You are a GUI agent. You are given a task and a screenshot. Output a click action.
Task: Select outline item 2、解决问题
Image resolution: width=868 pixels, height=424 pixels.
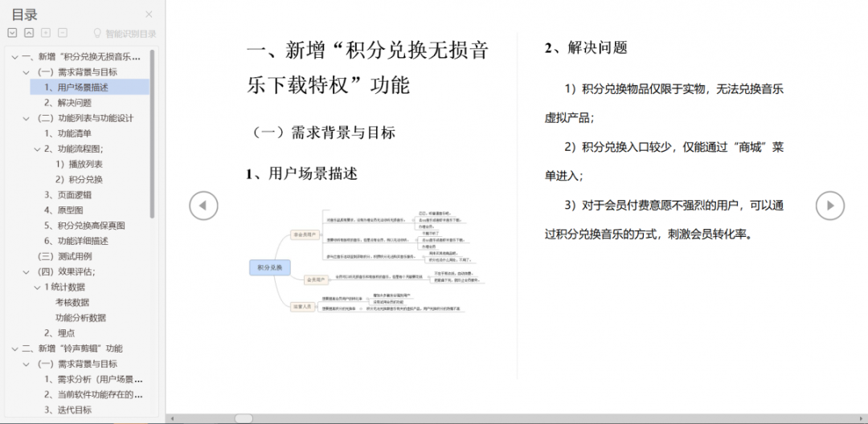[68, 102]
